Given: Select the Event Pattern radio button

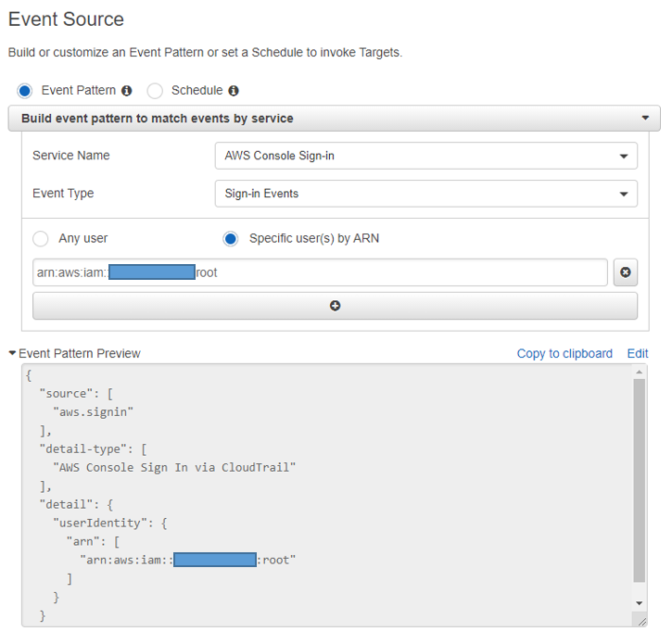Looking at the screenshot, I should pos(24,91).
